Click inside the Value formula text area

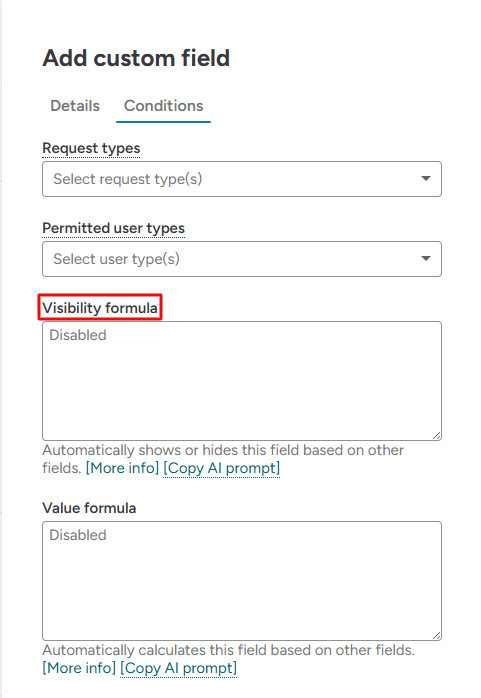coord(242,581)
